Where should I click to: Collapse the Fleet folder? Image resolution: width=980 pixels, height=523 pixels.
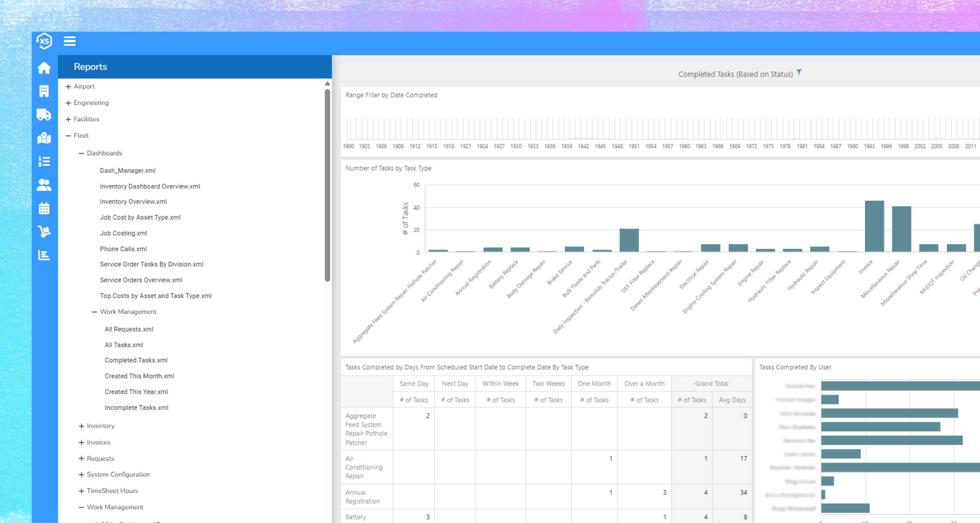click(68, 135)
